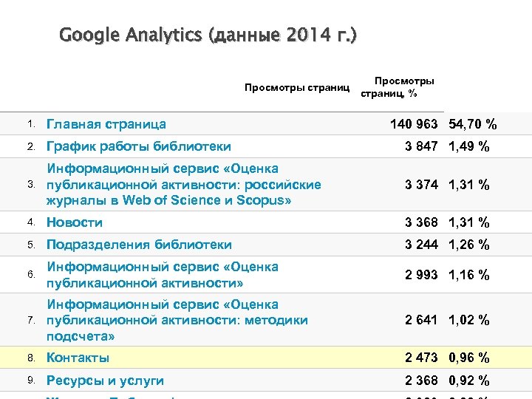Select "Подразделения библиотеки" page entry
The height and width of the screenshot is (399, 532).
(x=139, y=245)
